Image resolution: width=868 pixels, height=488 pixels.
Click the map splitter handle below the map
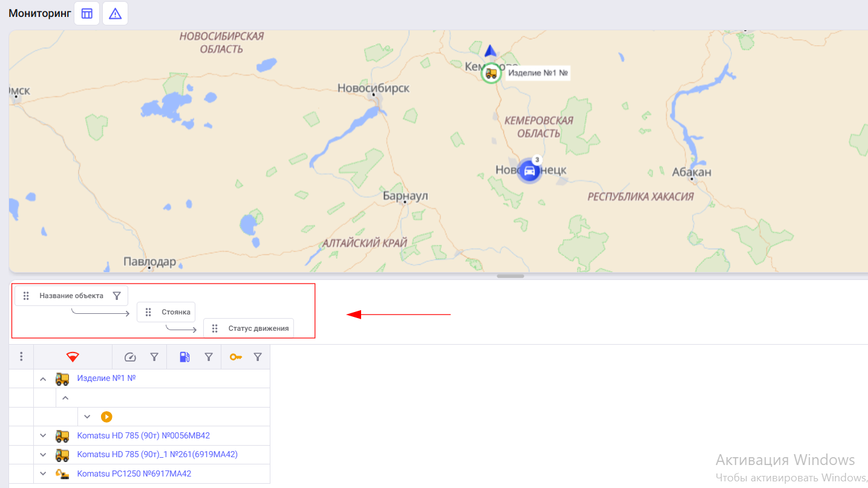click(511, 276)
